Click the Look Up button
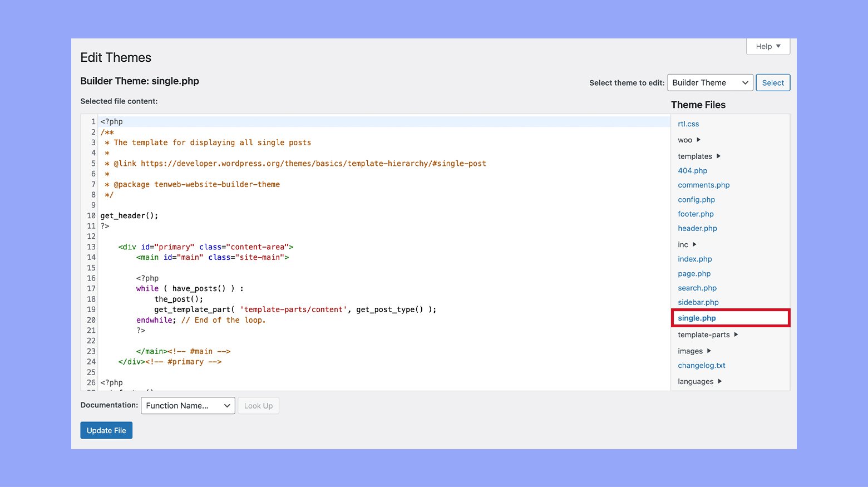 [x=258, y=406]
